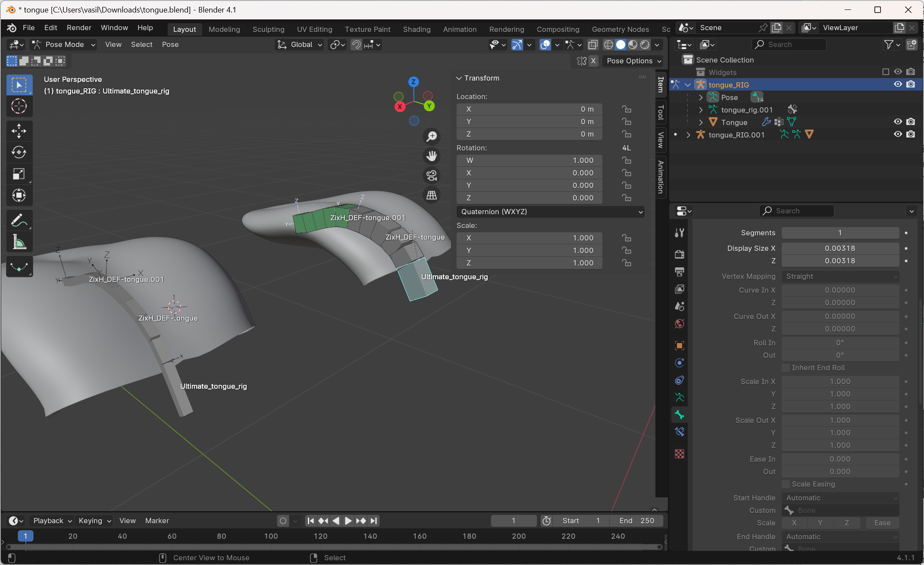Select the Scale tool
The height and width of the screenshot is (565, 924).
[x=19, y=174]
